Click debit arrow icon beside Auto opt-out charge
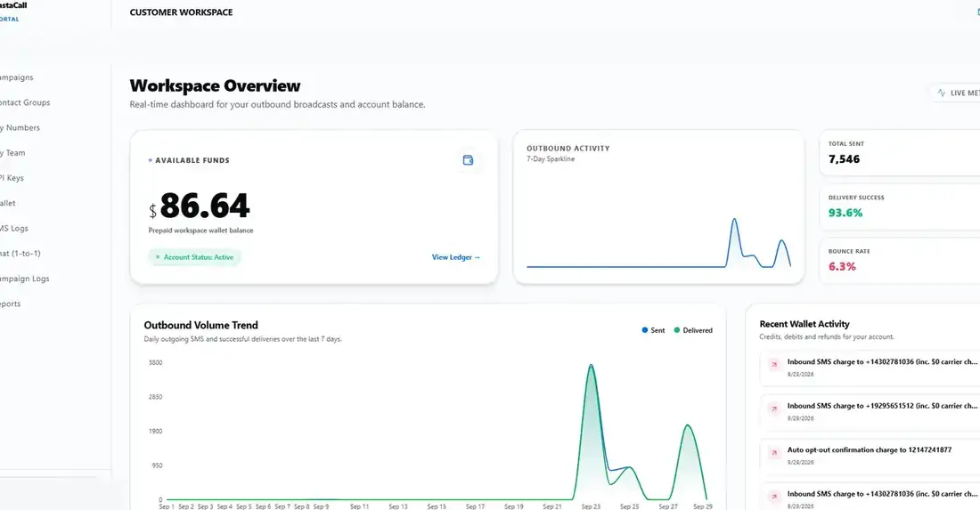Screen dimensions: 980x510 pyautogui.click(x=774, y=453)
